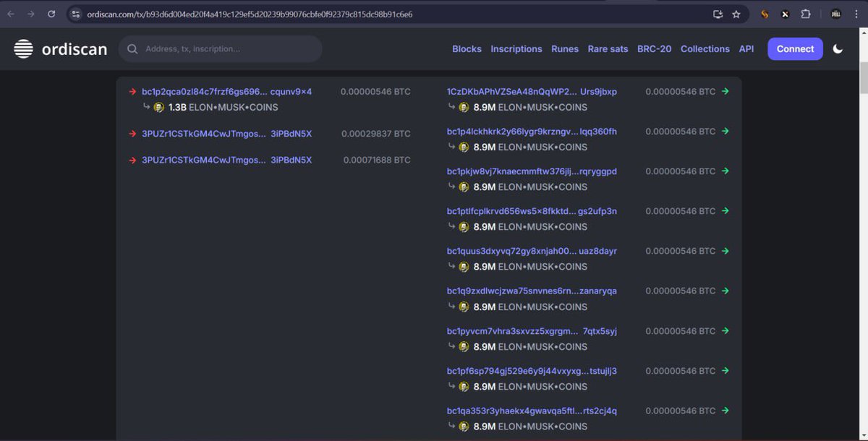This screenshot has width=868, height=441.
Task: Click red arrow beside 0.00071688 BTC input
Action: (x=132, y=160)
